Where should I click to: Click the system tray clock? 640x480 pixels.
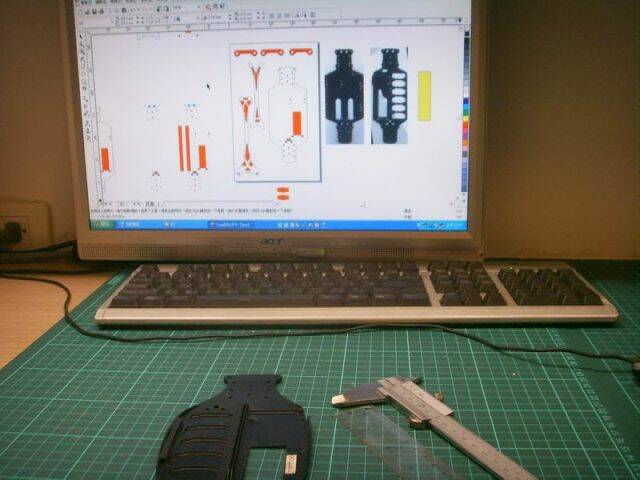coord(455,225)
